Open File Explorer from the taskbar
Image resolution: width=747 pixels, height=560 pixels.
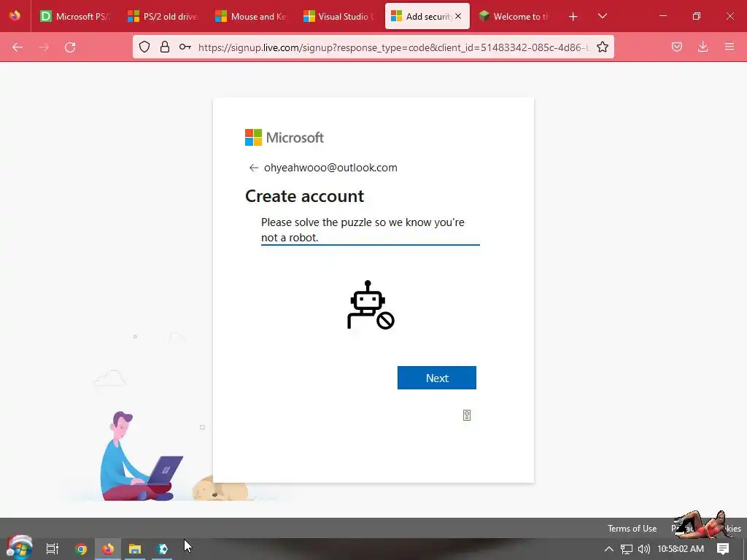(135, 549)
